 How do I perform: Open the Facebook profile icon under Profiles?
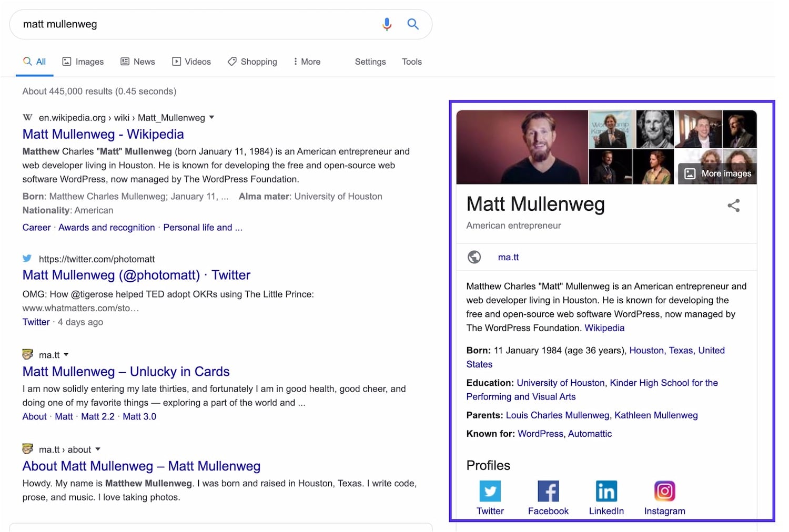(x=548, y=491)
